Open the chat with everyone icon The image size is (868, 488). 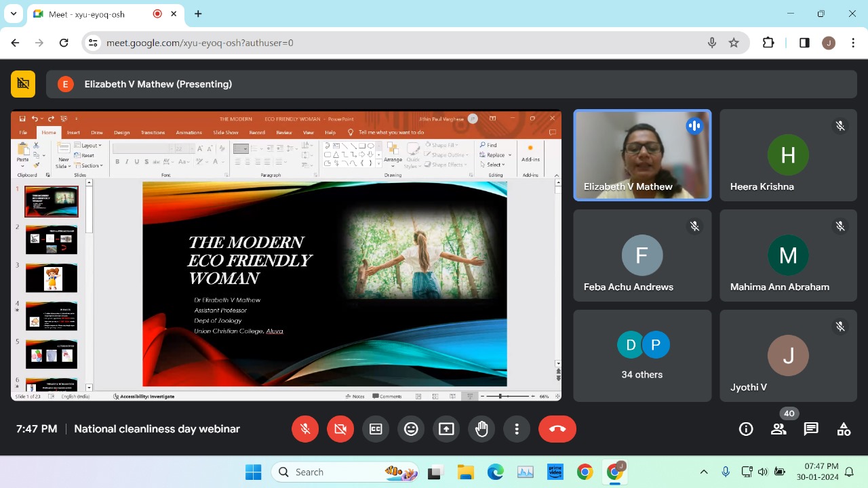coord(811,429)
